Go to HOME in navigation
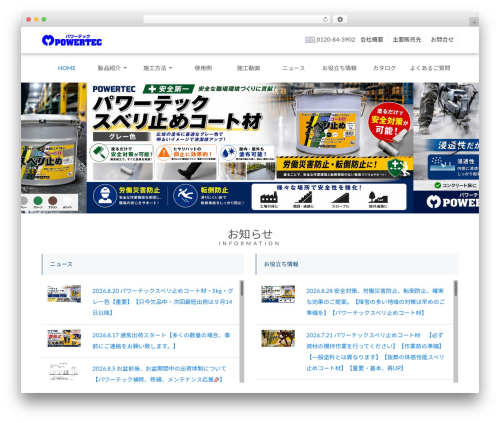500x423 pixels. tap(67, 68)
